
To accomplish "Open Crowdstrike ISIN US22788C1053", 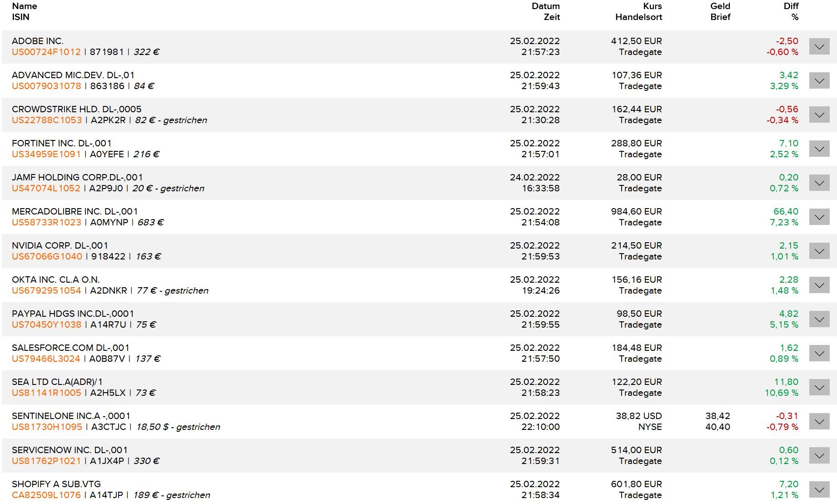I will (x=47, y=120).
